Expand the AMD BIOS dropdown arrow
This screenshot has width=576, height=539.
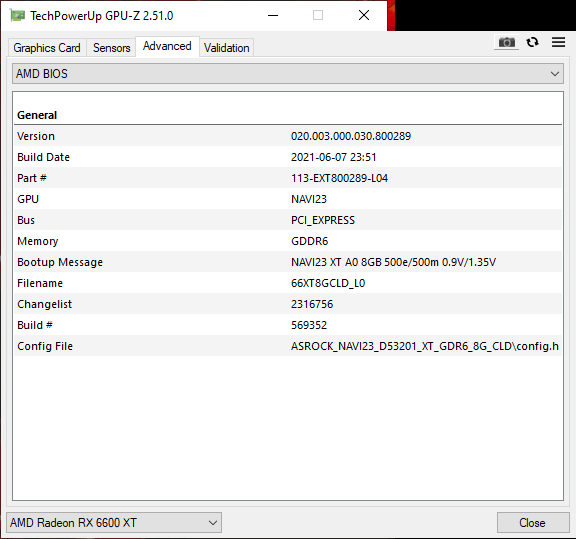tap(555, 74)
